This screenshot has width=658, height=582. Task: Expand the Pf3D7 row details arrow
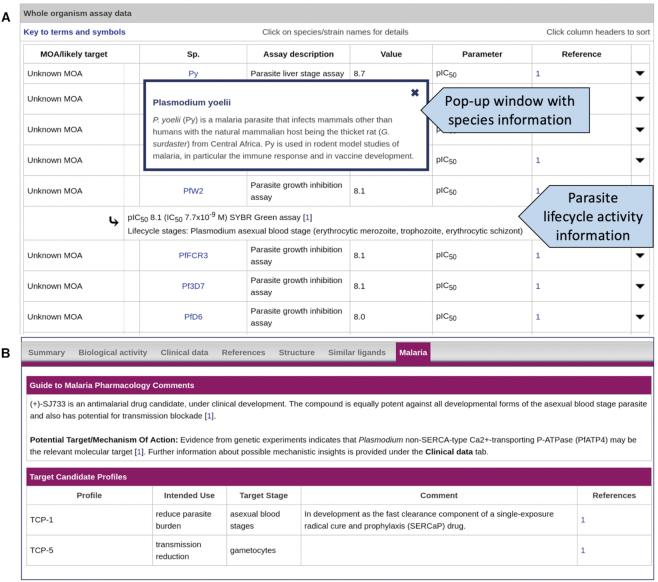click(x=640, y=287)
